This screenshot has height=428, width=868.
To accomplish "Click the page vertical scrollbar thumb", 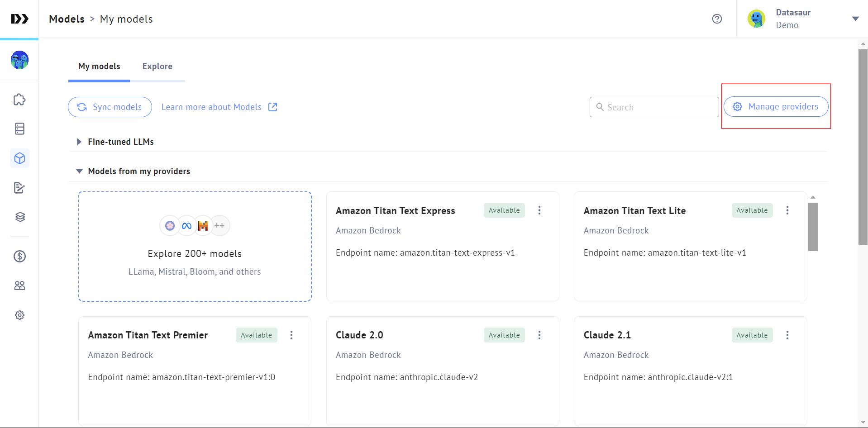I will click(863, 147).
